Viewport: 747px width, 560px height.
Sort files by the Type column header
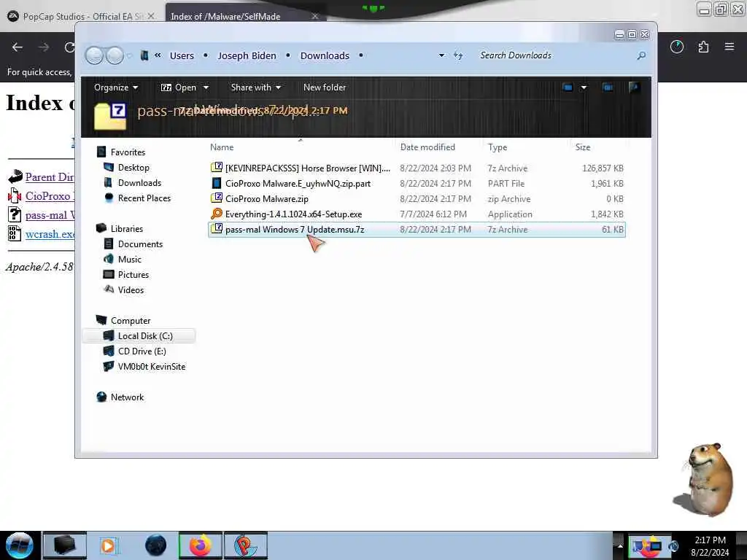(498, 147)
